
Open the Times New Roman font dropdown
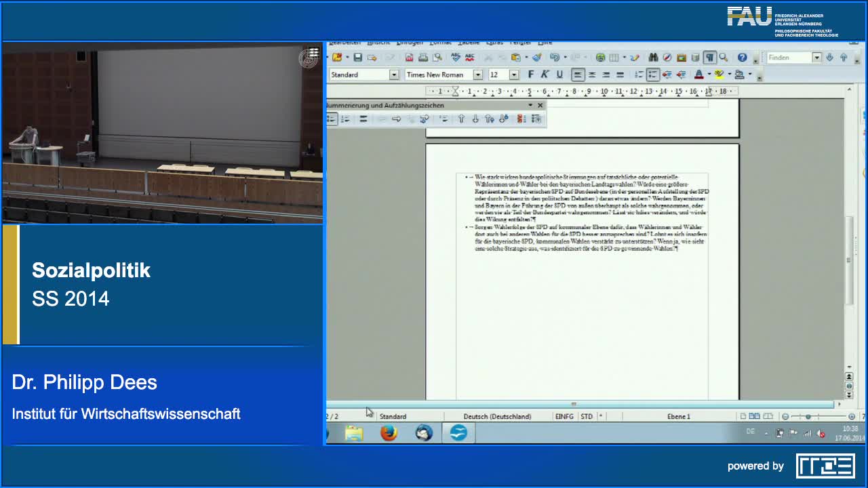tap(478, 74)
